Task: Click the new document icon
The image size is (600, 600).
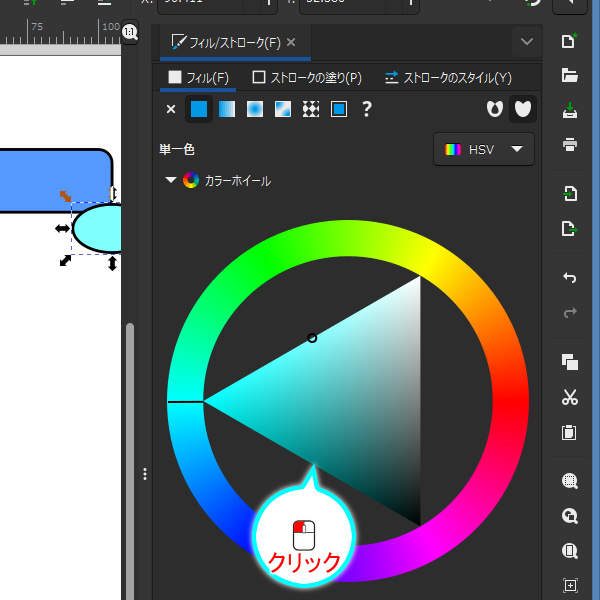Action: [x=569, y=41]
